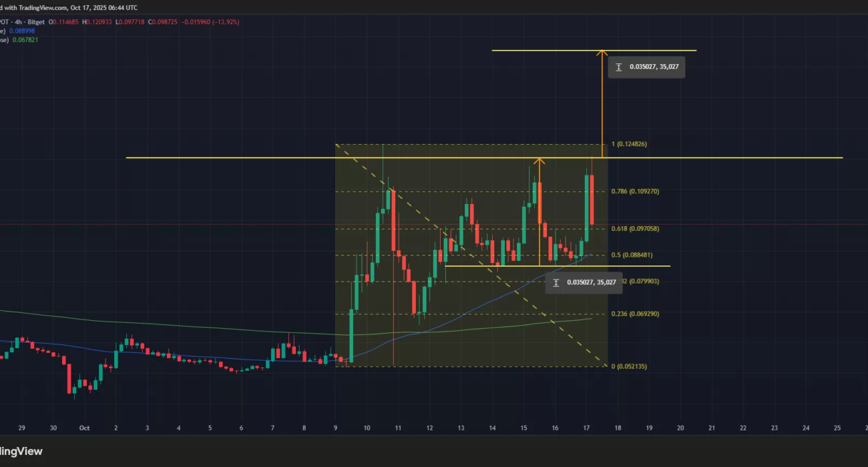The image size is (868, 467).
Task: Select the 0.786 (0.109270) Fibonacci level label
Action: pyautogui.click(x=635, y=191)
